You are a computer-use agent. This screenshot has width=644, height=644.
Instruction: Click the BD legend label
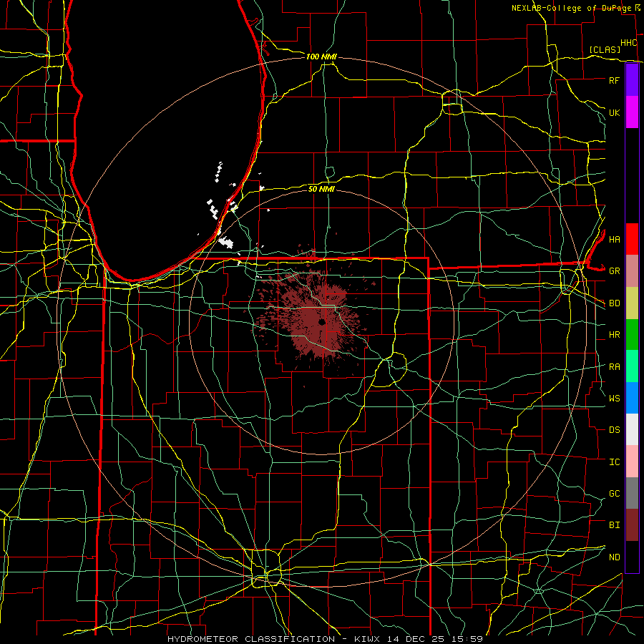(x=614, y=303)
